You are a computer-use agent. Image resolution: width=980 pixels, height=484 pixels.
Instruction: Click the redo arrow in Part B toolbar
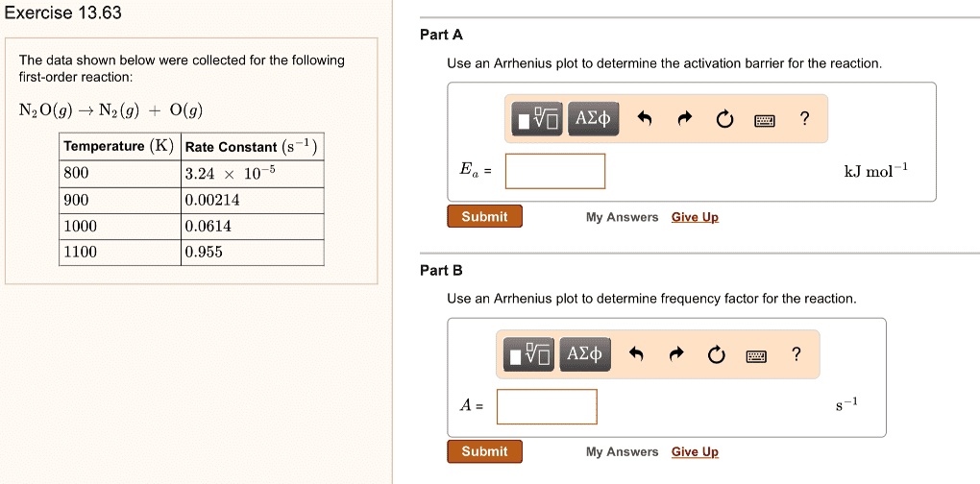point(674,355)
